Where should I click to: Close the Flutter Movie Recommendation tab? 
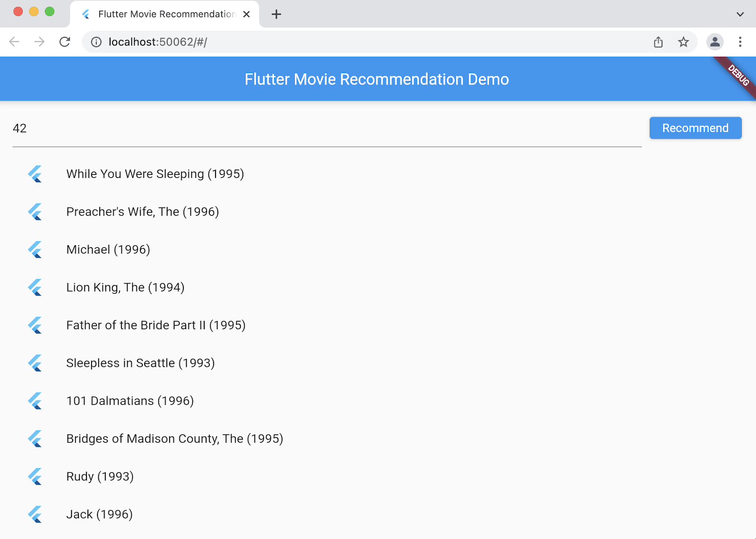[x=246, y=14]
